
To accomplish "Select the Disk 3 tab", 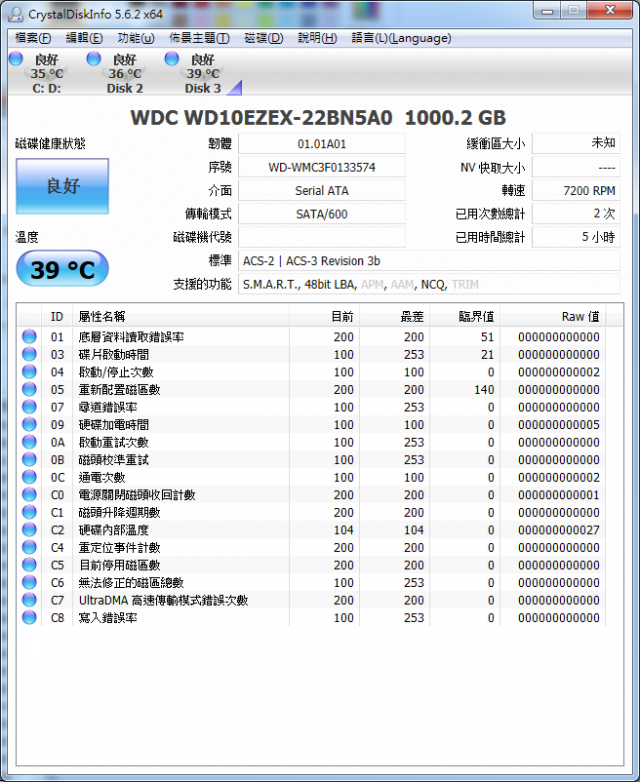I will click(x=203, y=74).
